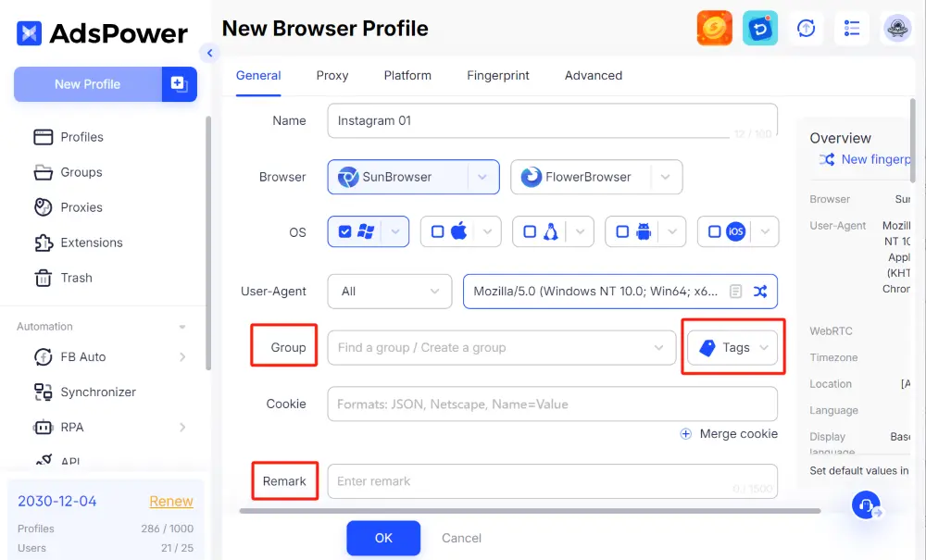Open the Trash section
Viewport: 926px width, 560px height.
[x=63, y=278]
